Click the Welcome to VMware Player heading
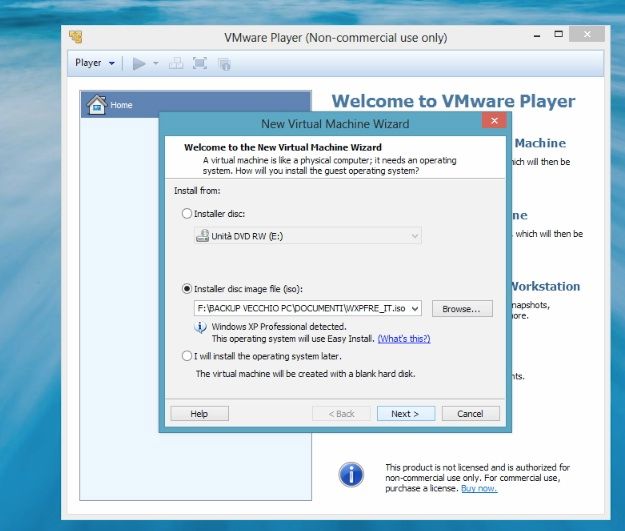 click(453, 101)
